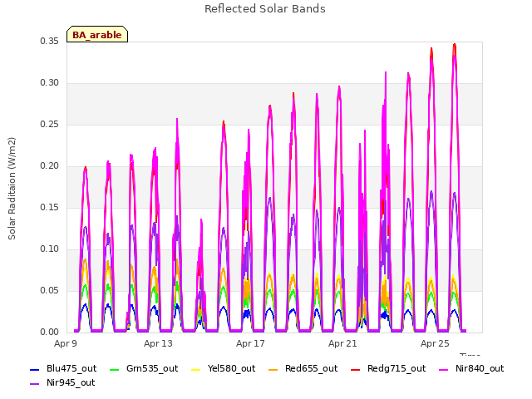This screenshot has height=399, width=532.
Task: Click the 0.15 y-axis tick label
Action: (x=50, y=207)
